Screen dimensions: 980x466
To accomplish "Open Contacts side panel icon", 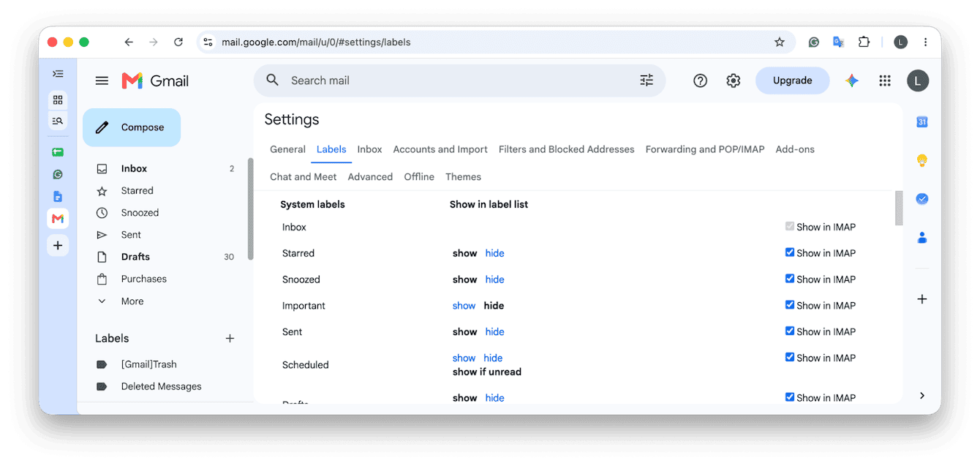I will (x=922, y=237).
